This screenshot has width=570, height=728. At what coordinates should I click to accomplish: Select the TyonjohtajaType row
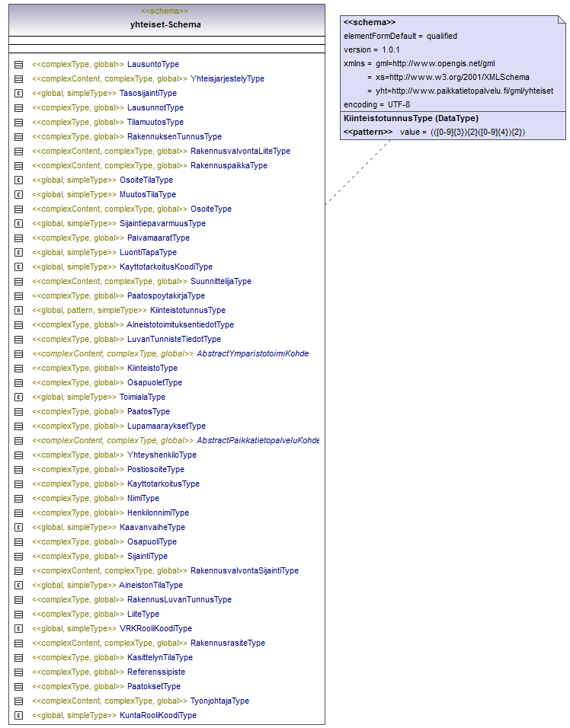[x=219, y=701]
